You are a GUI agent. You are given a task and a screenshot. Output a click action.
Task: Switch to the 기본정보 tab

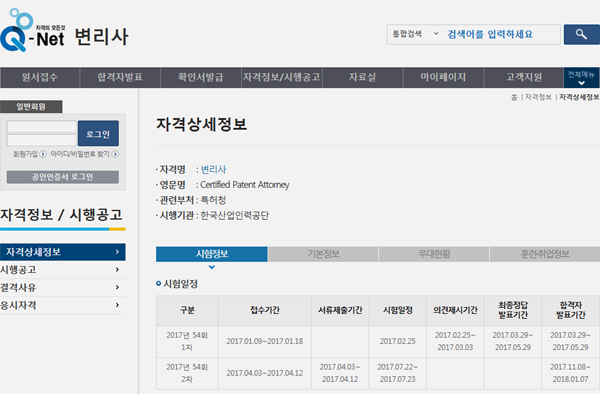[323, 254]
